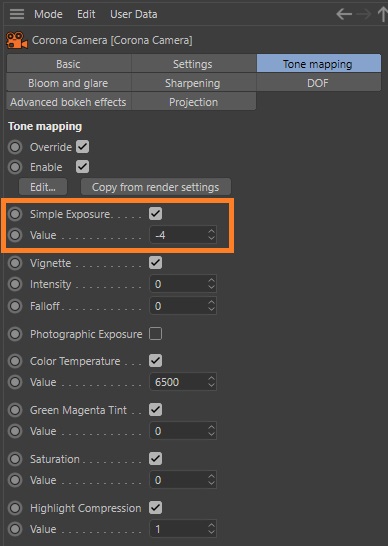The image size is (388, 546).
Task: Click stepper arrows on Highlight Compression Value
Action: pos(211,529)
